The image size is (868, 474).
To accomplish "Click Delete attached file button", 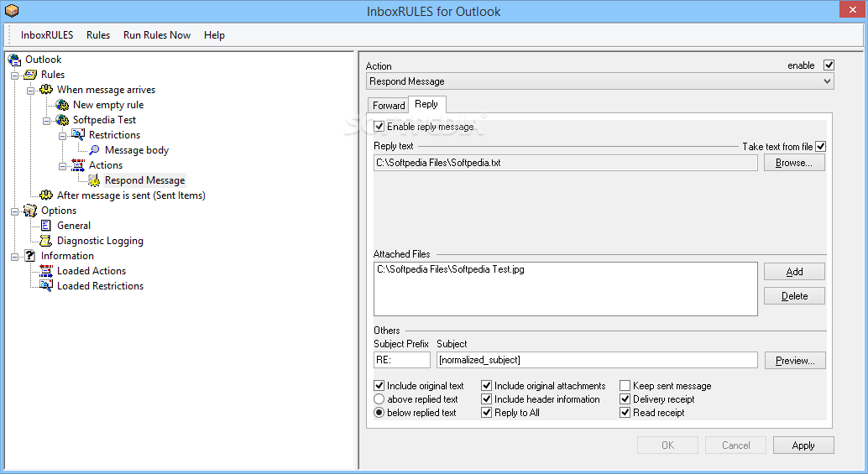I will tap(794, 296).
